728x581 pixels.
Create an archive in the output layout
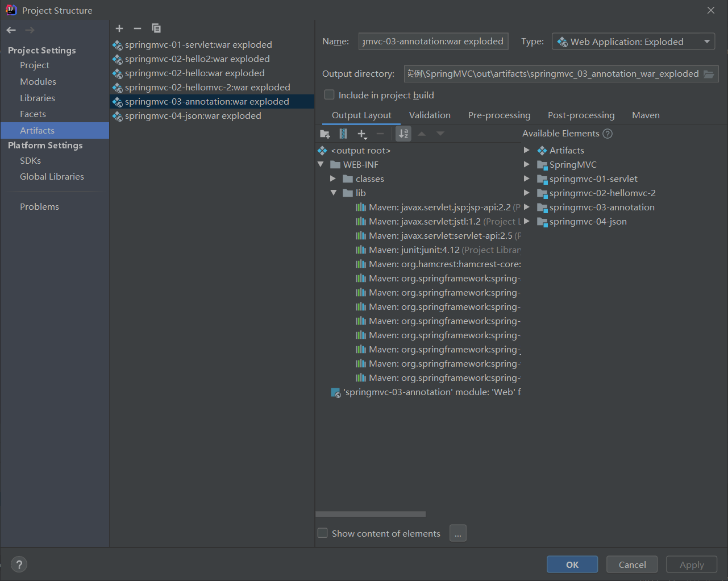(x=342, y=134)
